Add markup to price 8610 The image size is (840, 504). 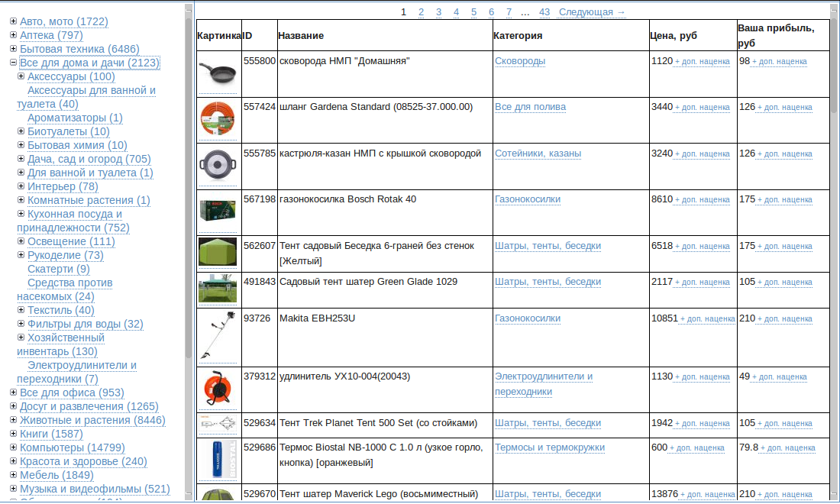click(x=702, y=200)
